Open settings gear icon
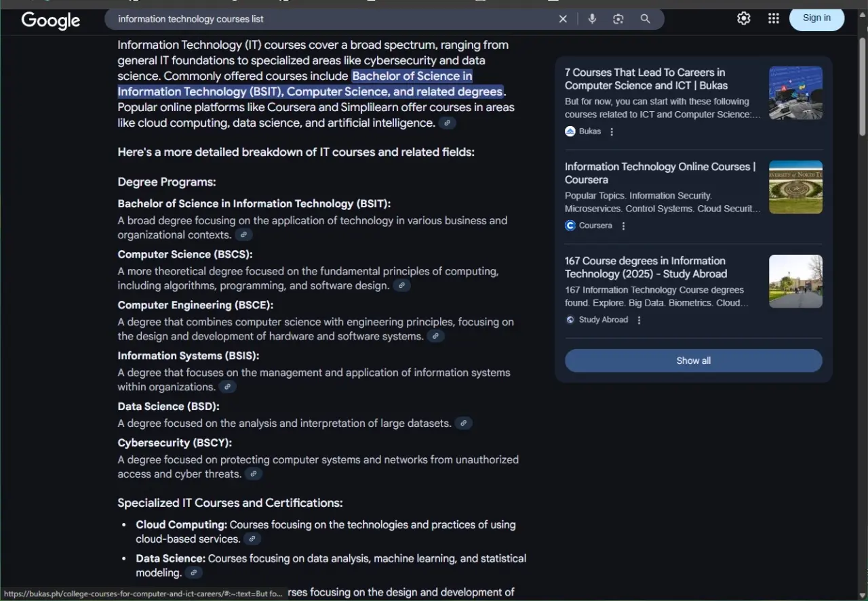This screenshot has width=868, height=601. [x=744, y=18]
